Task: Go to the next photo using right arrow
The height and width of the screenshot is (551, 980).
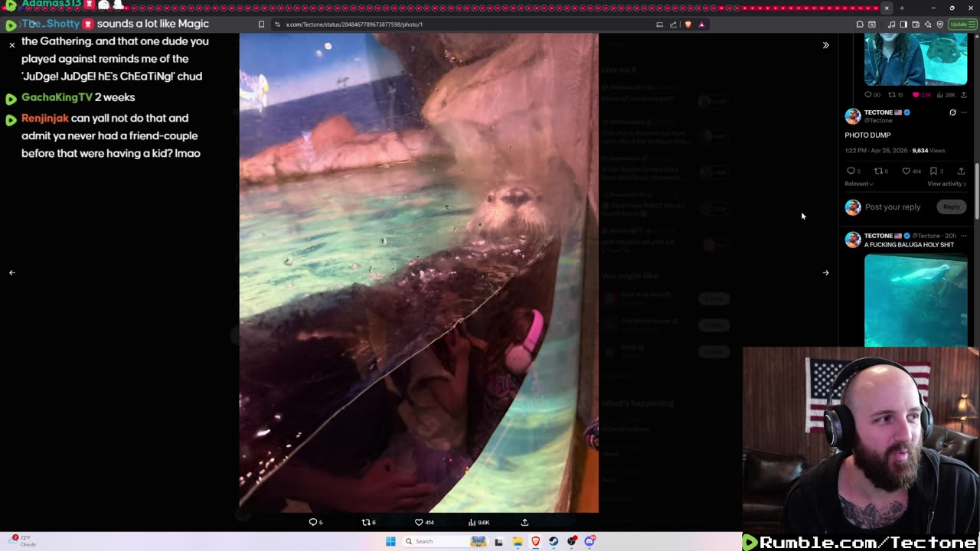Action: (x=825, y=272)
